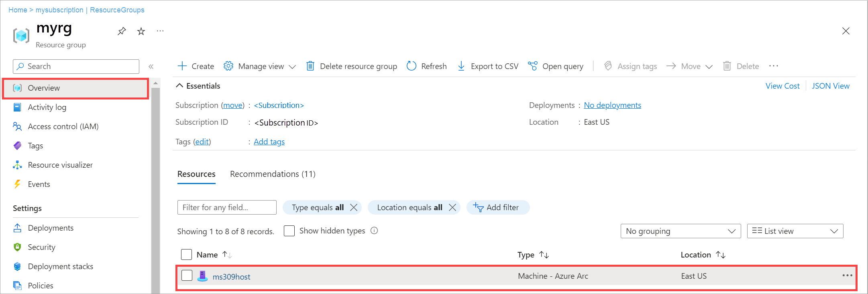
Task: Open the JSON View link
Action: click(x=830, y=86)
